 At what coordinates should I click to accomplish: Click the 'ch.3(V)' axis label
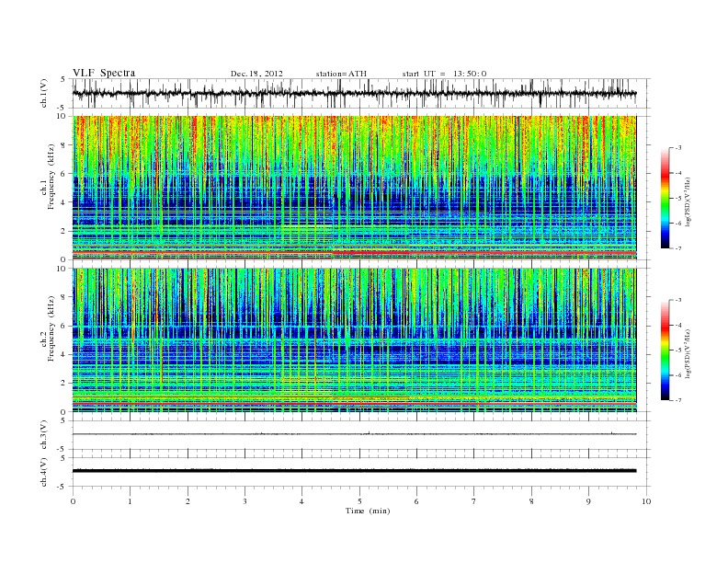tap(44, 435)
